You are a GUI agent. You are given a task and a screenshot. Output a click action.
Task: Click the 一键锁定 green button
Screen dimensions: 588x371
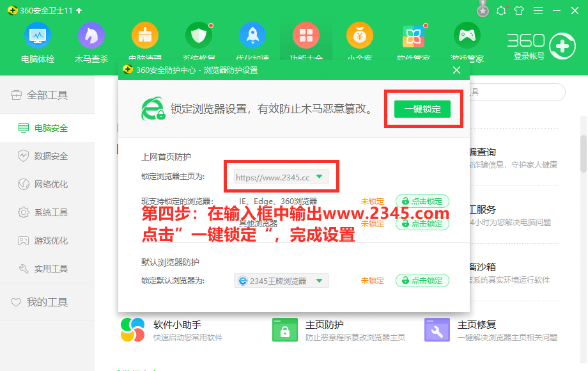click(x=422, y=109)
